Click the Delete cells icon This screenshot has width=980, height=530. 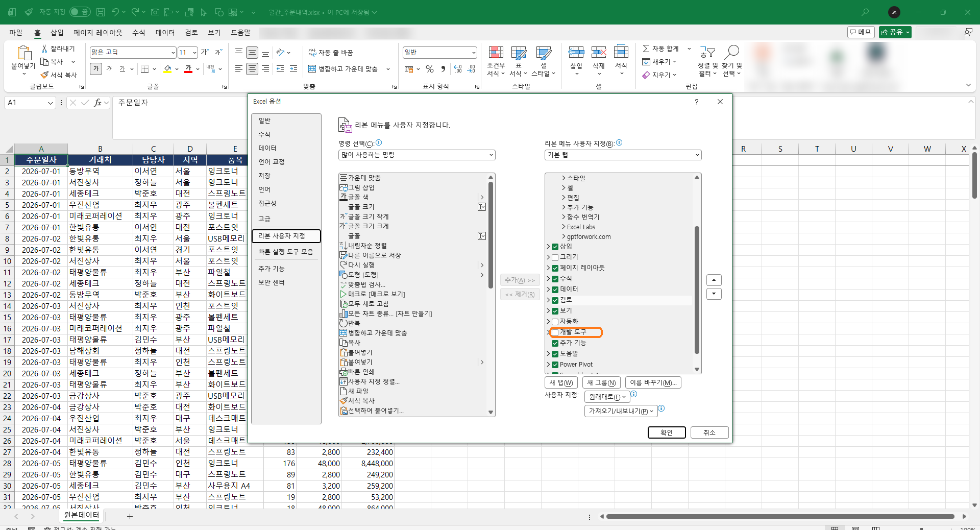coord(599,52)
